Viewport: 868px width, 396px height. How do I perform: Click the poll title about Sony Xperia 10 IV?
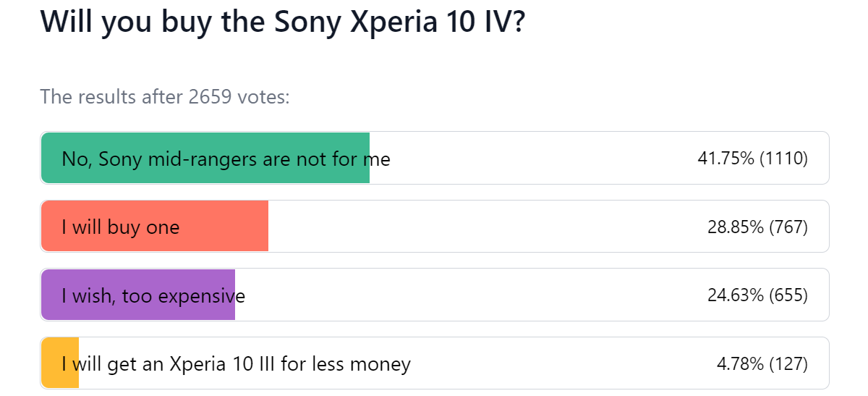tap(283, 24)
